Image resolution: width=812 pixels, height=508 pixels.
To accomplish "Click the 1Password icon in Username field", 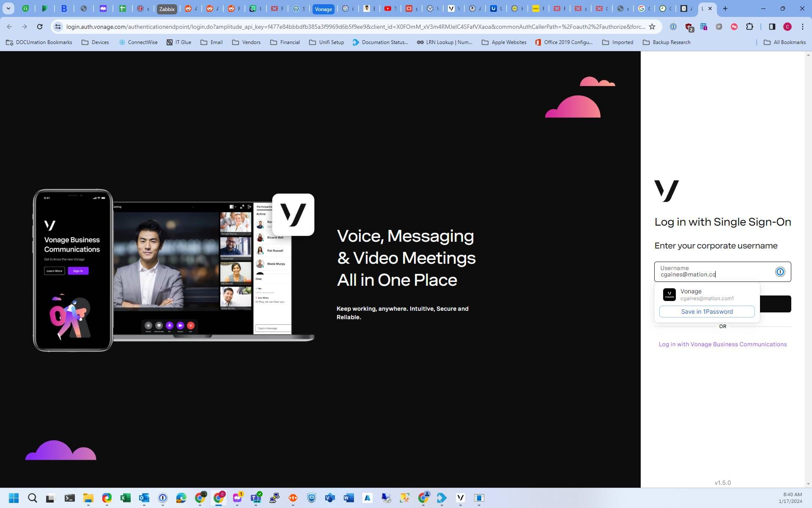I will pos(780,272).
